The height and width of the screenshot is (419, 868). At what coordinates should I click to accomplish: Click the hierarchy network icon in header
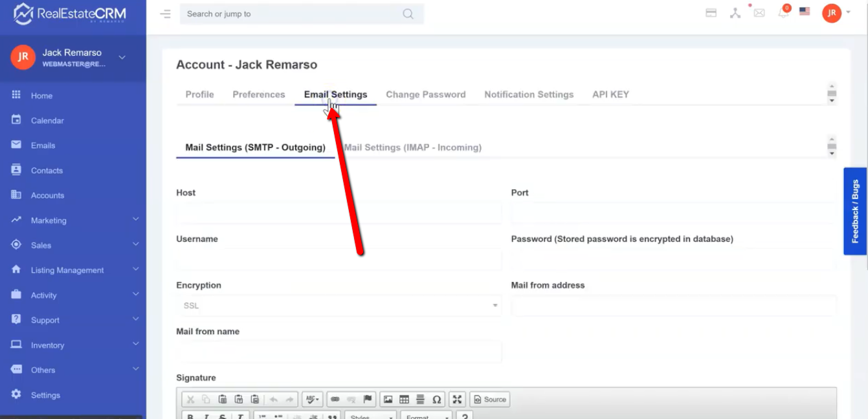tap(735, 13)
